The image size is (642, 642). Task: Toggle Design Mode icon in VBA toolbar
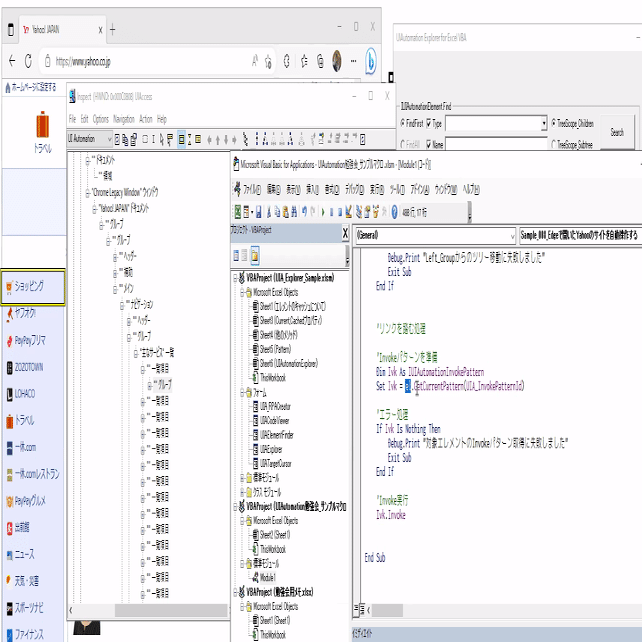point(348,212)
